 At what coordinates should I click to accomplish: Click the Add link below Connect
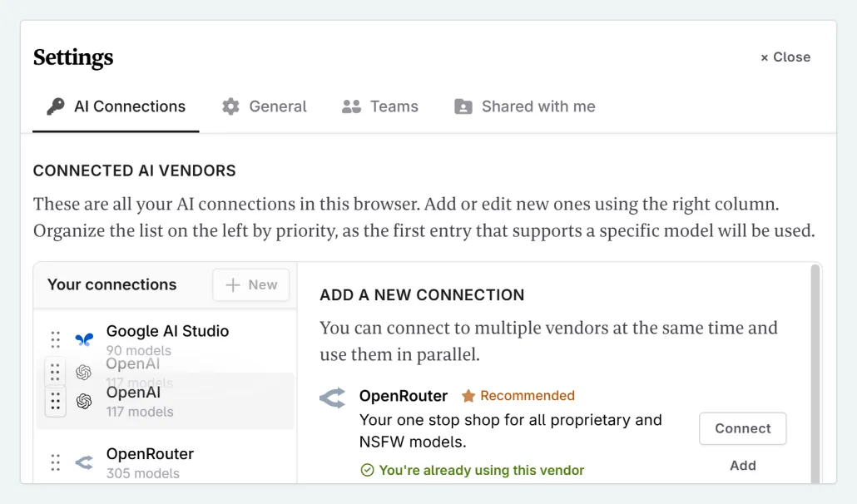click(x=742, y=466)
